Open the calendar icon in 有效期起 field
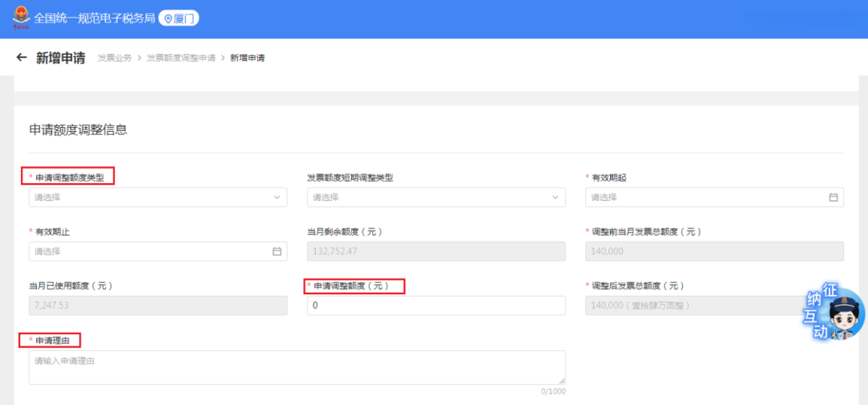 click(x=833, y=198)
